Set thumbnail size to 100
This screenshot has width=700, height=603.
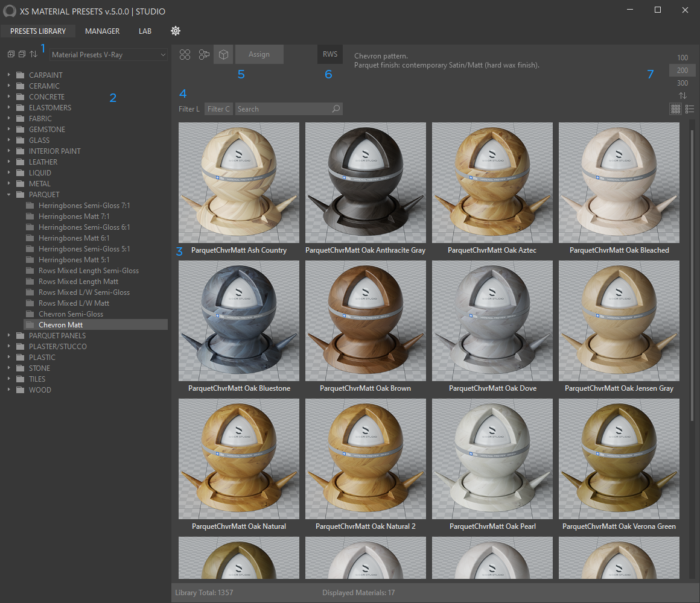(682, 57)
